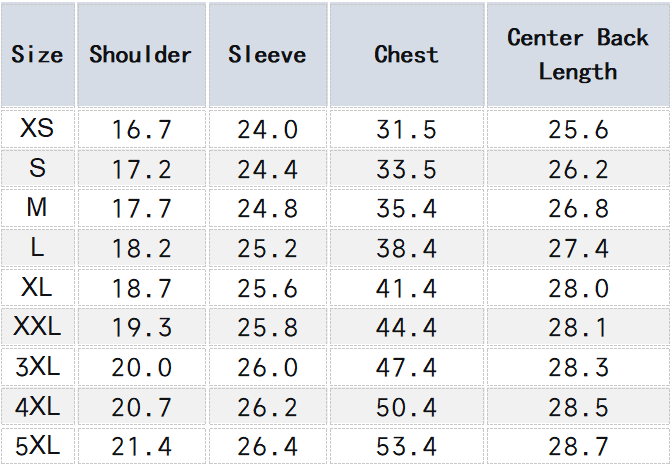
Task: Click the L size row label
Action: pos(37,248)
